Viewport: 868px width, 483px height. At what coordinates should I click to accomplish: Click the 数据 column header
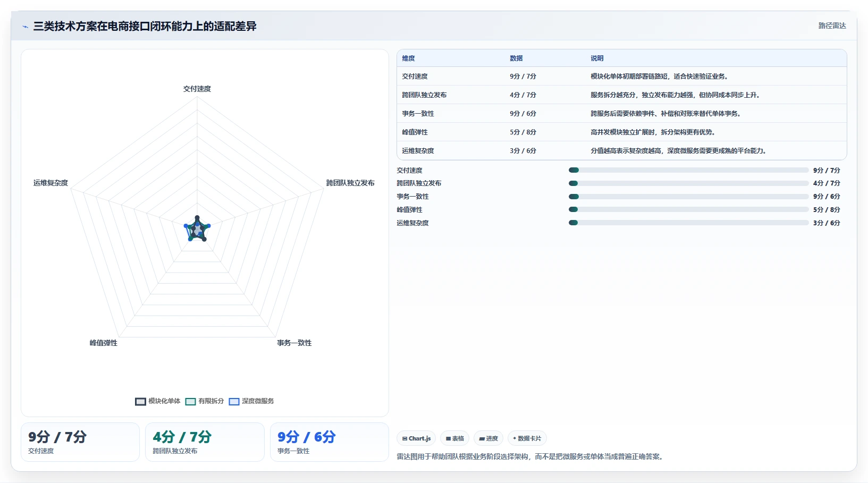[x=516, y=58]
